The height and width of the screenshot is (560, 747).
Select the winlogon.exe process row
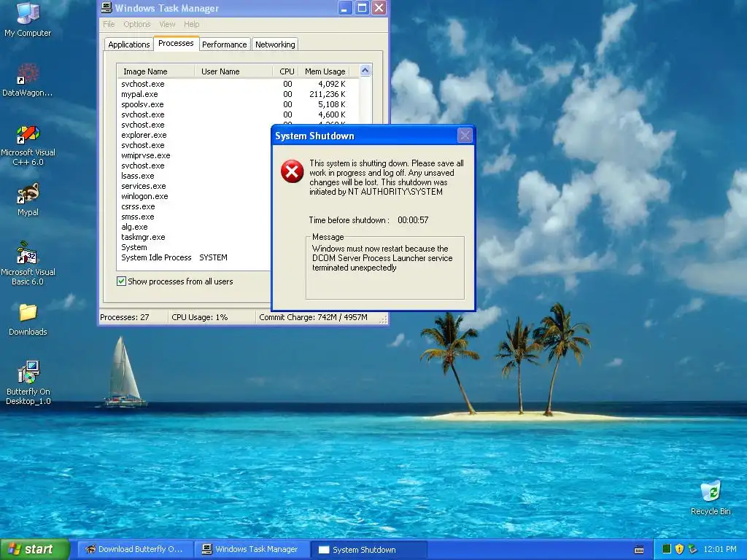pyautogui.click(x=194, y=196)
